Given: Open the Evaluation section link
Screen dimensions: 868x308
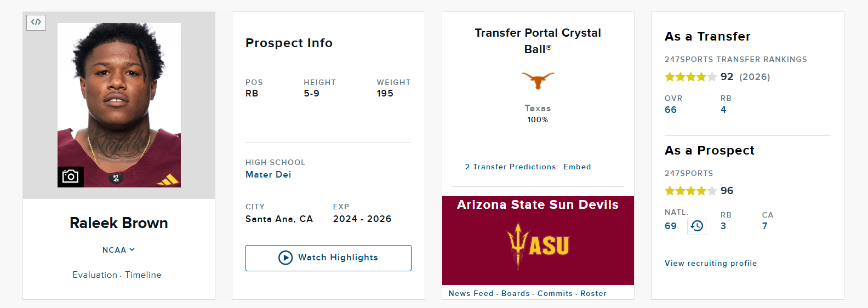Looking at the screenshot, I should coord(95,275).
